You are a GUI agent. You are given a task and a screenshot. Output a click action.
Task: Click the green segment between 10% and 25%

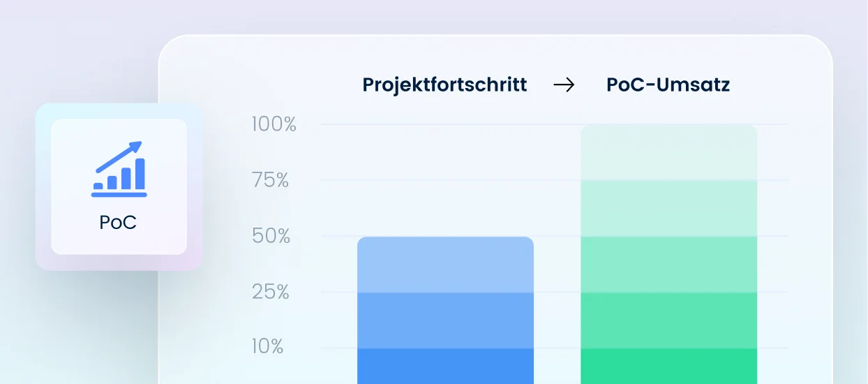tap(668, 320)
